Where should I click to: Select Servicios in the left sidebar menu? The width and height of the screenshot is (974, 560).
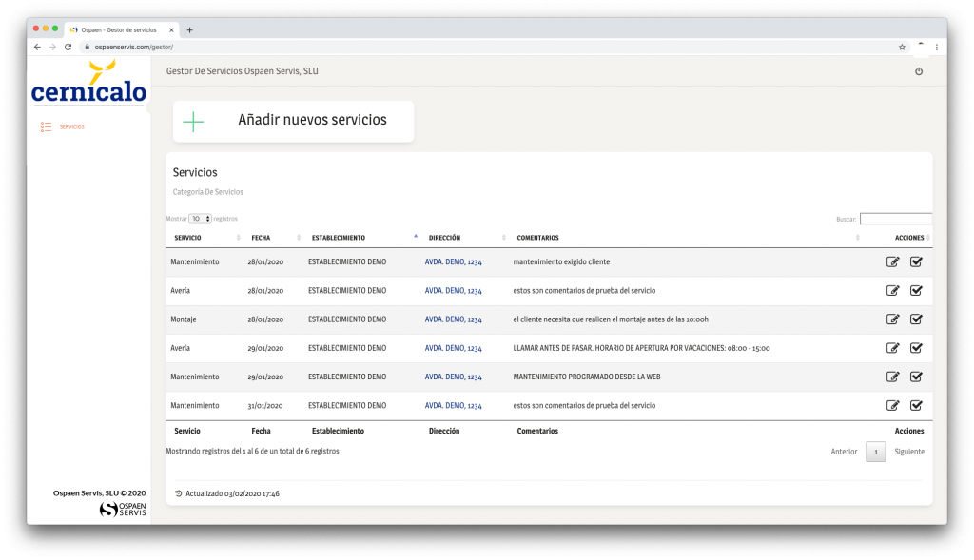(71, 126)
